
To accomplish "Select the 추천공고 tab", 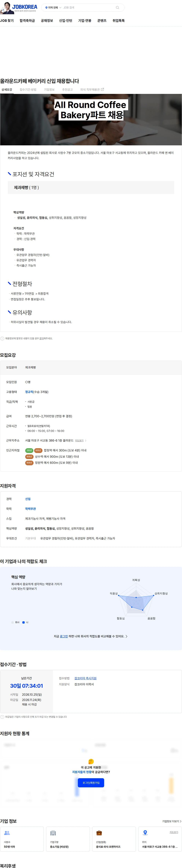I will click(x=67, y=90).
